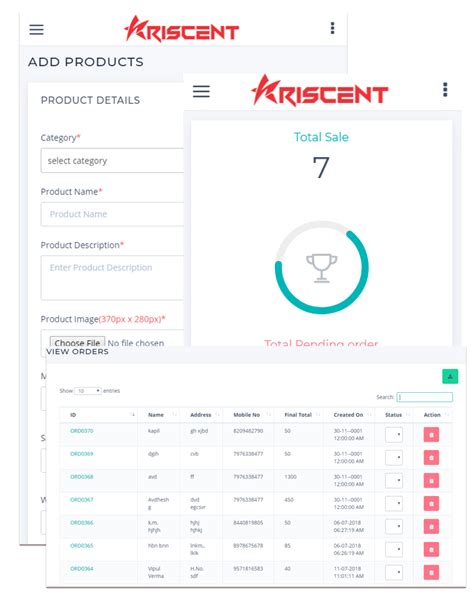Click mobile number 8440819805
This screenshot has width=474, height=594.
point(248,522)
